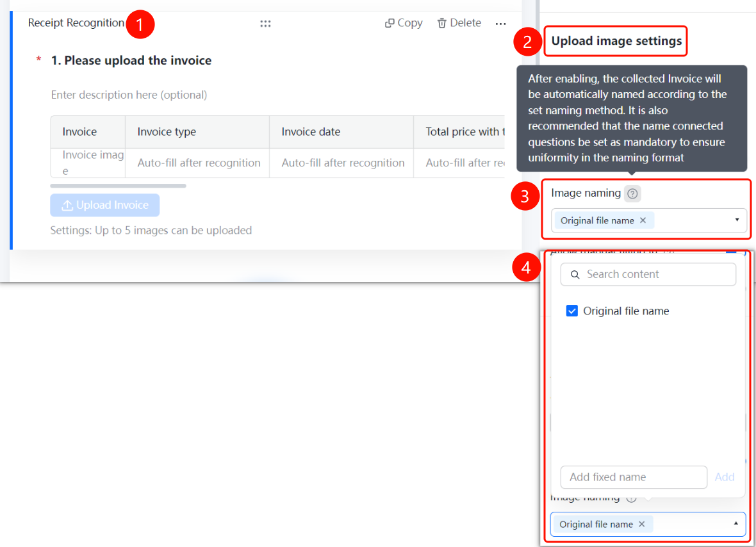Click the invoice table's horizontal scrollbar
Screen dimensions: 756x547
(118, 186)
